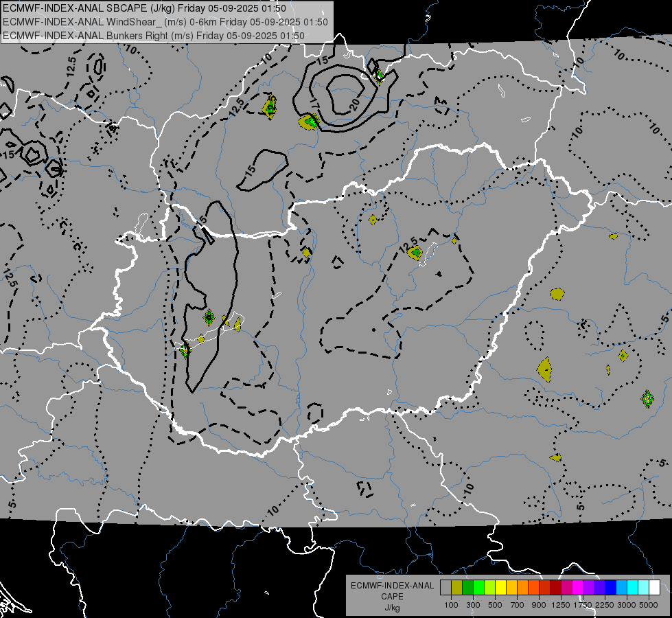Choose the bright green legend swatch
This screenshot has width=672, height=618.
coord(478,588)
